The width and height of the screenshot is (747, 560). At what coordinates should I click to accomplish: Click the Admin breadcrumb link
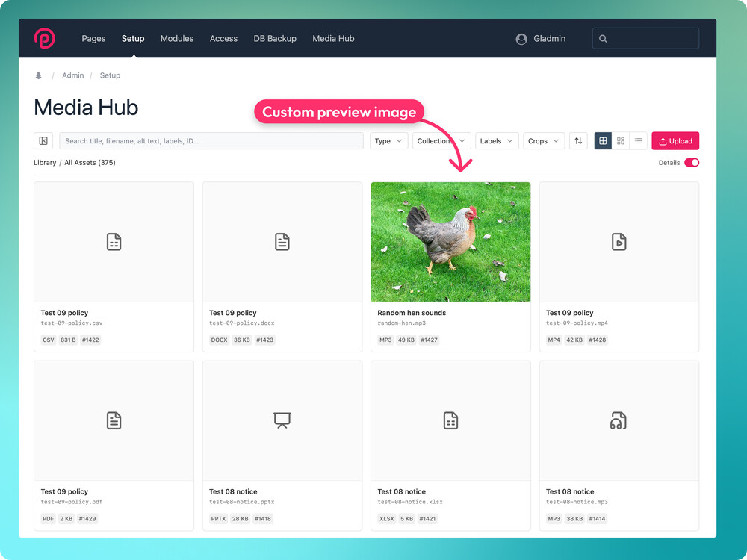(x=73, y=75)
